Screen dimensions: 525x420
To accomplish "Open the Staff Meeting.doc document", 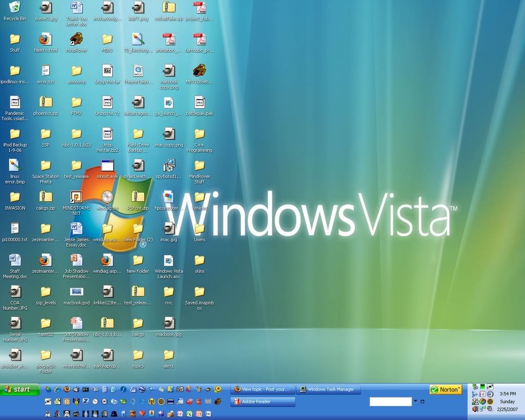I will point(15,266).
